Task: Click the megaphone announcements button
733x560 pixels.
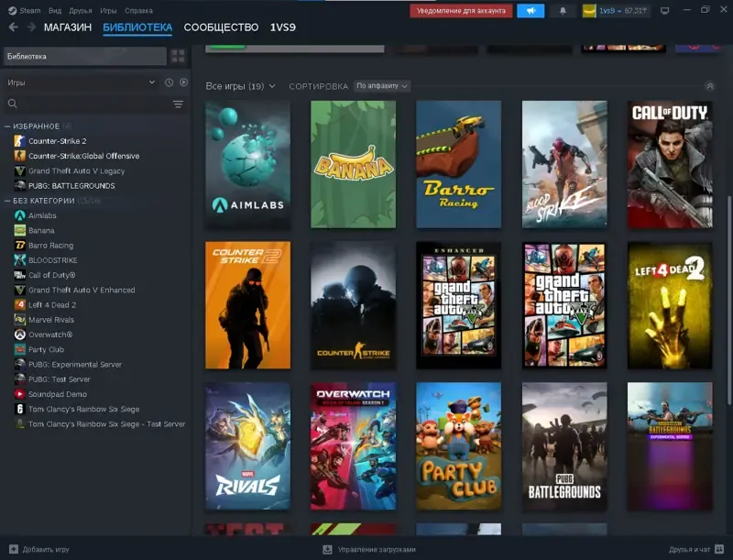Action: (x=531, y=10)
